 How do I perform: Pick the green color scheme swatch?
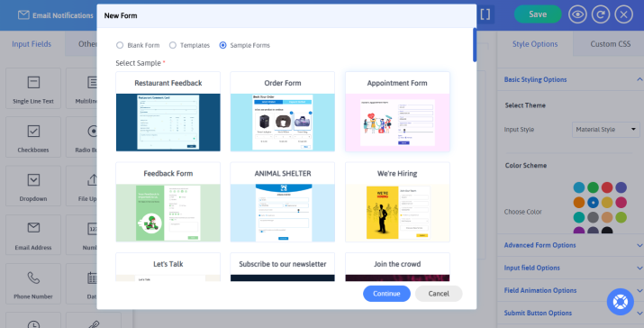593,187
